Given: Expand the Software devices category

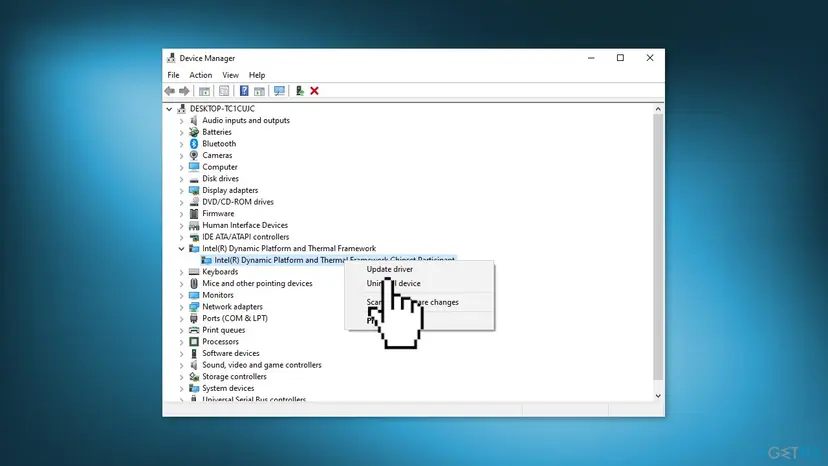Looking at the screenshot, I should pyautogui.click(x=181, y=353).
